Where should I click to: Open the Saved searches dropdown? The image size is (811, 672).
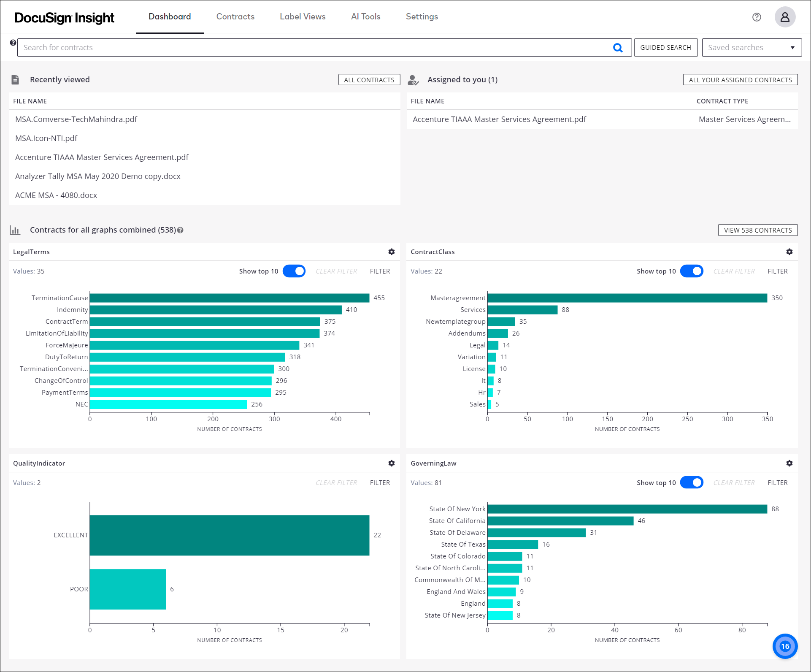tap(751, 47)
